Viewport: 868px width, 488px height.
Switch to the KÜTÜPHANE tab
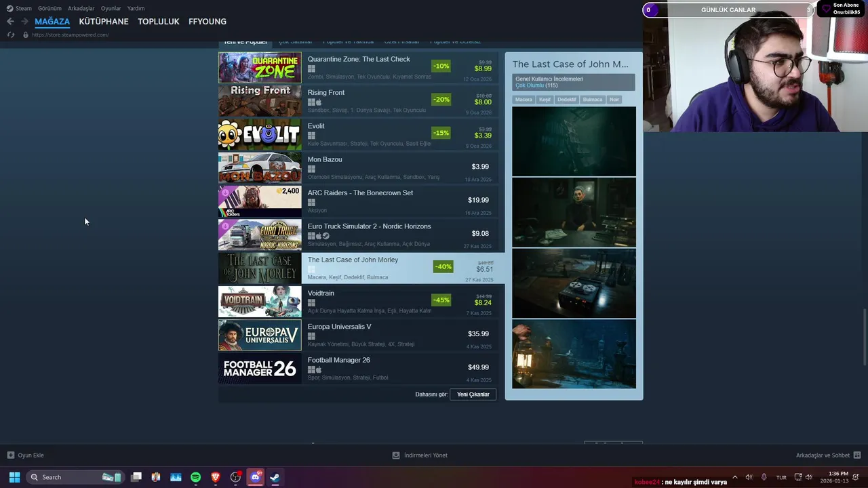coord(104,22)
